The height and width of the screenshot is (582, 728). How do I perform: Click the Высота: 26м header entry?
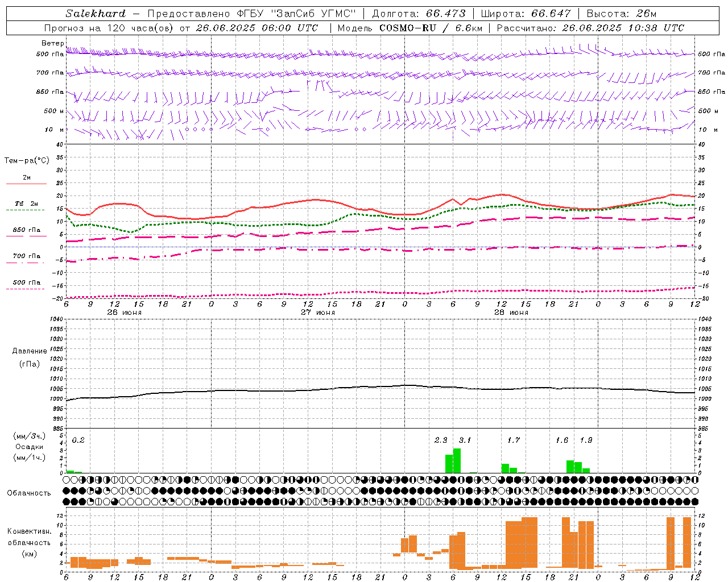pyautogui.click(x=622, y=14)
